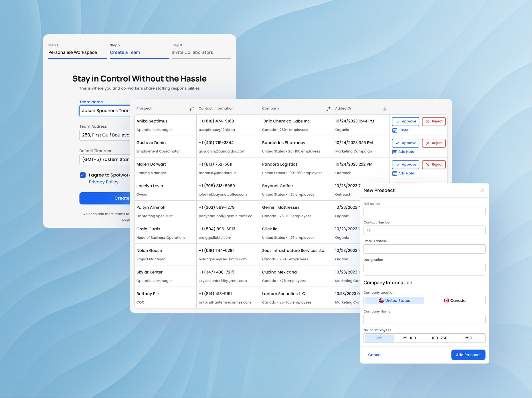Click company Lantern Securities LLC.
The height and width of the screenshot is (398, 532).
pos(284,294)
